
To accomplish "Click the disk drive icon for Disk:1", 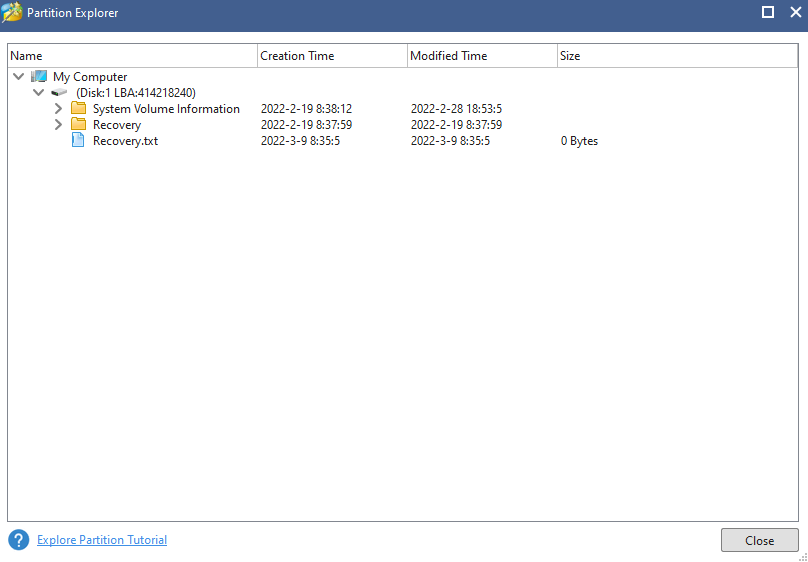I will [59, 93].
